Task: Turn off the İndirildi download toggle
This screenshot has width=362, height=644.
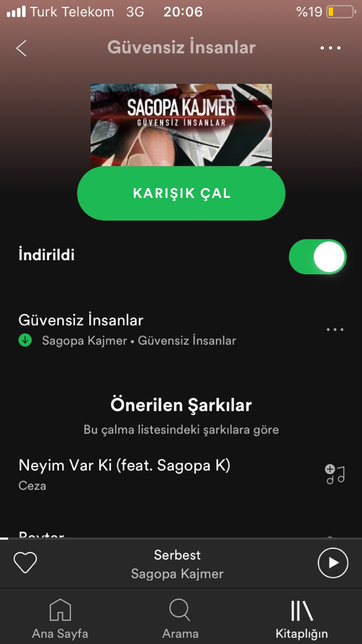Action: [317, 257]
